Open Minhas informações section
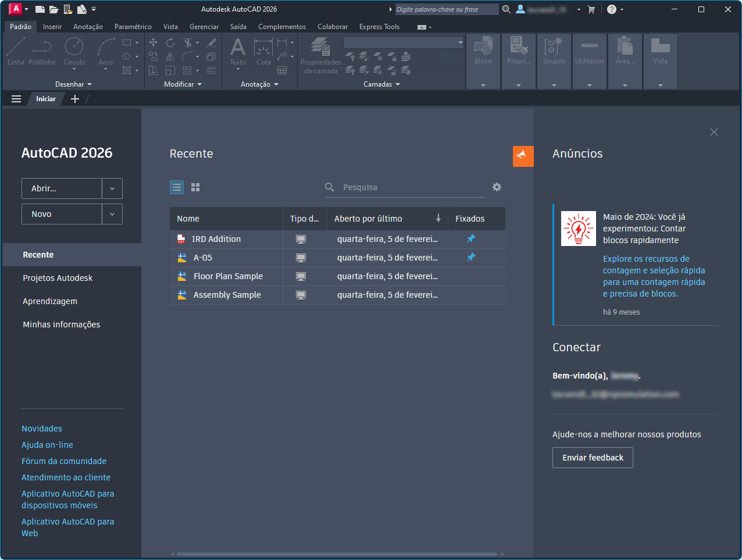Viewport: 742px width, 560px height. [61, 324]
